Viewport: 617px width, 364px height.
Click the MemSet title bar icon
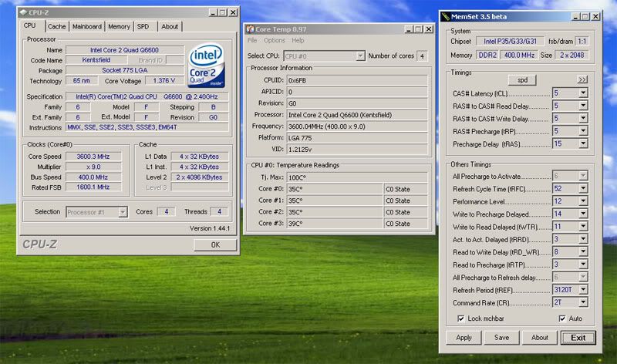pyautogui.click(x=446, y=16)
